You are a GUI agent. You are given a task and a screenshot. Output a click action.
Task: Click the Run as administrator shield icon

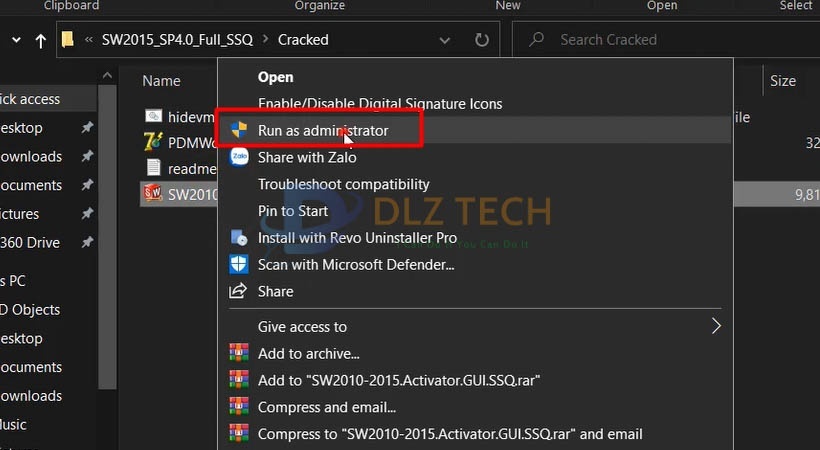[239, 130]
